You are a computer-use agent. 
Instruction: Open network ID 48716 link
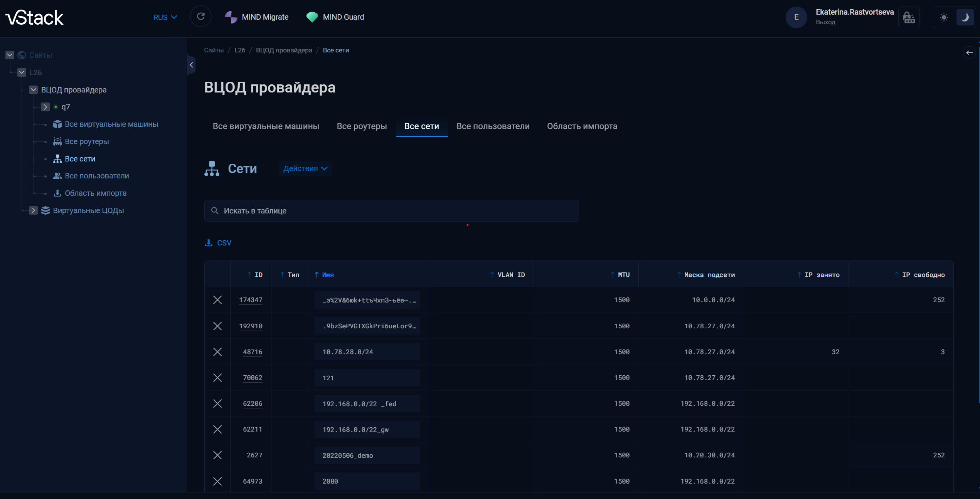click(x=253, y=352)
